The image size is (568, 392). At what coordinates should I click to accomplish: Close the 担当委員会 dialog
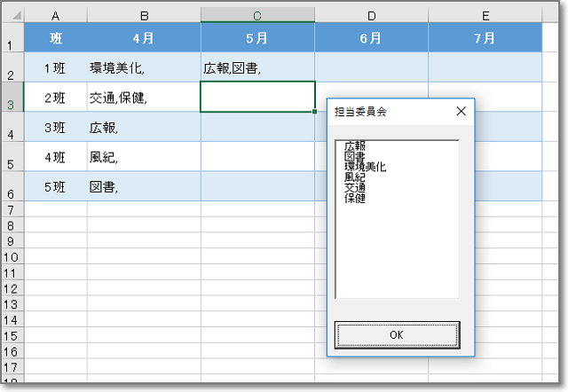461,112
